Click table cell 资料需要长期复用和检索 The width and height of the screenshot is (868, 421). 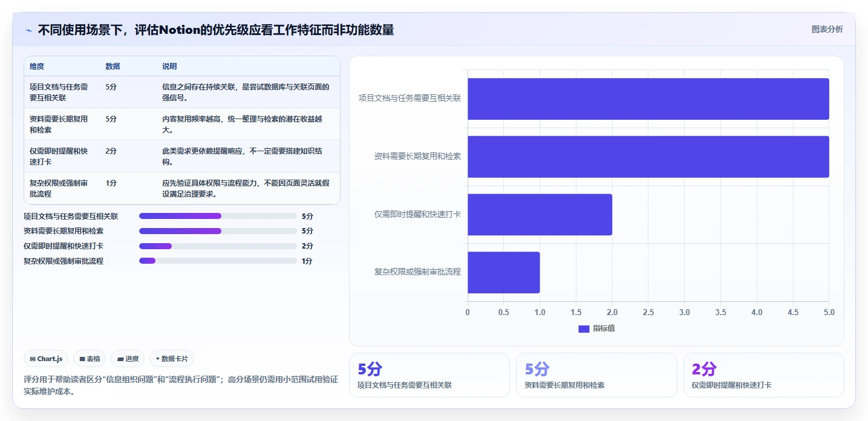pyautogui.click(x=59, y=124)
